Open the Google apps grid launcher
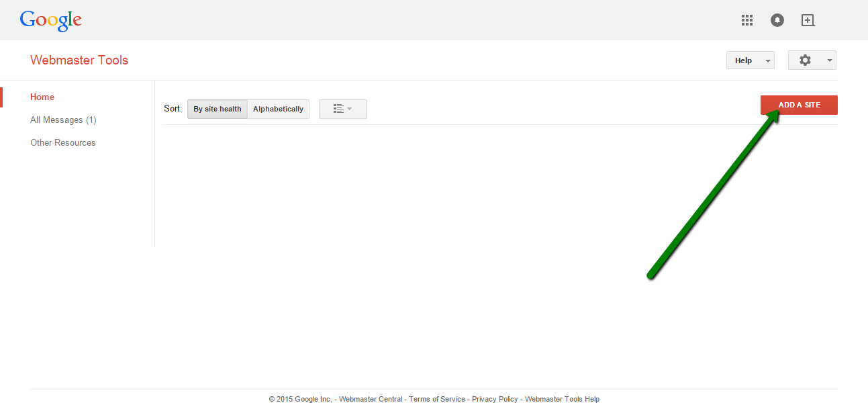Screen dimensions: 868x407 coord(747,20)
